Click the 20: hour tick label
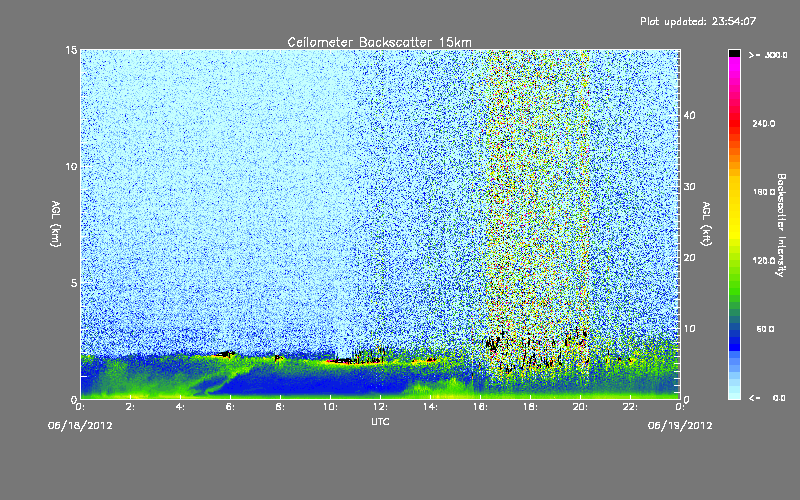This screenshot has width=800, height=500. 580,407
